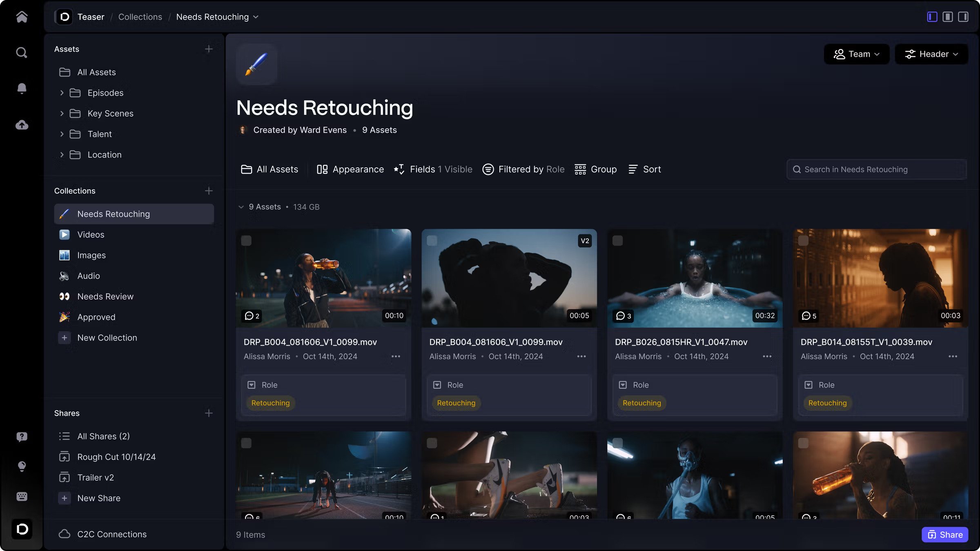
Task: Click New Collection in sidebar
Action: pyautogui.click(x=107, y=338)
